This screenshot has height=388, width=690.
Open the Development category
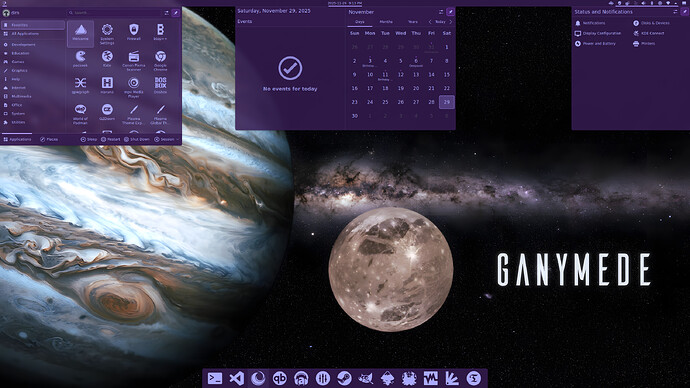coord(33,44)
